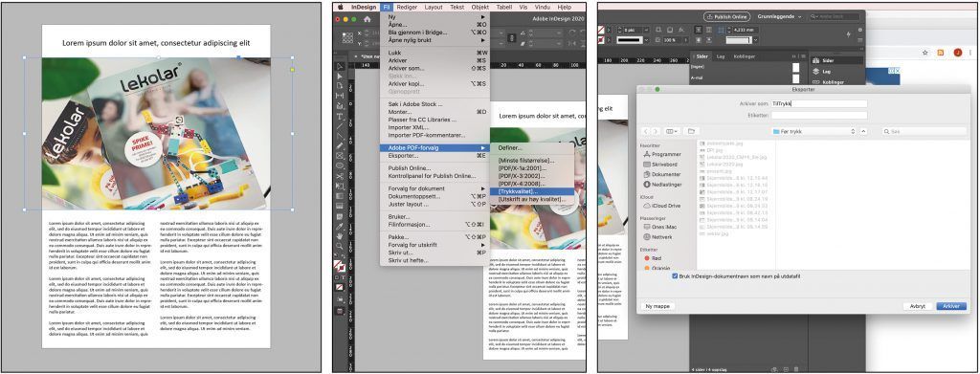Select the Direct Selection arrow tool
Image resolution: width=980 pixels, height=374 pixels.
coord(339,76)
